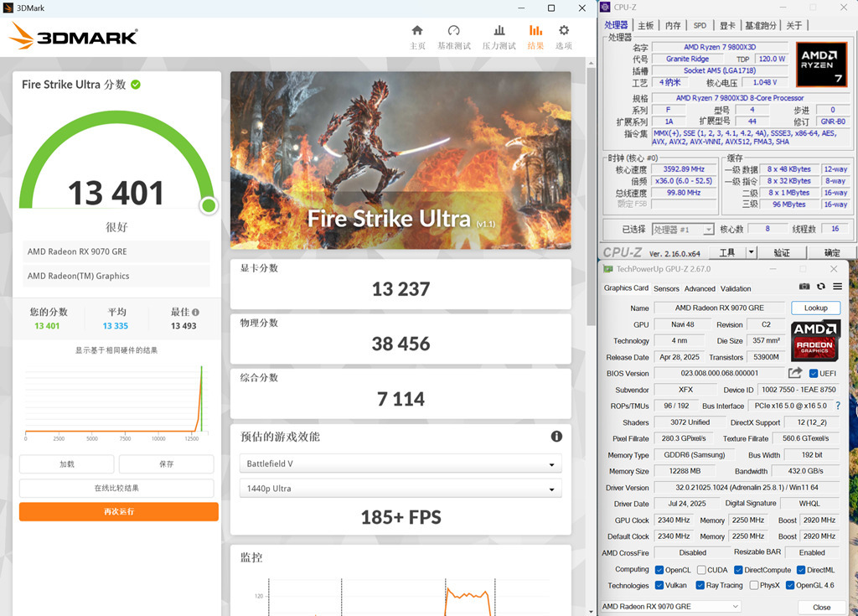Toggle the UEFI checkbox in GPU-Z
This screenshot has width=858, height=616.
(814, 374)
